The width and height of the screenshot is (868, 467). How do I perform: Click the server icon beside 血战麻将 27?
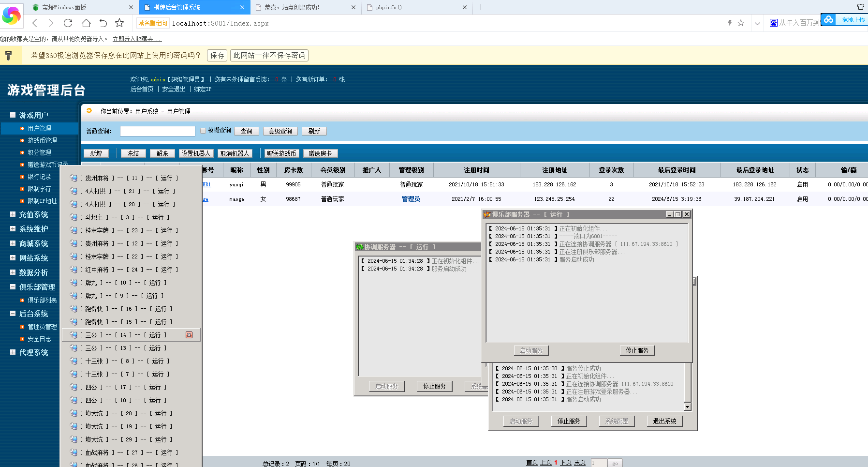pos(74,452)
